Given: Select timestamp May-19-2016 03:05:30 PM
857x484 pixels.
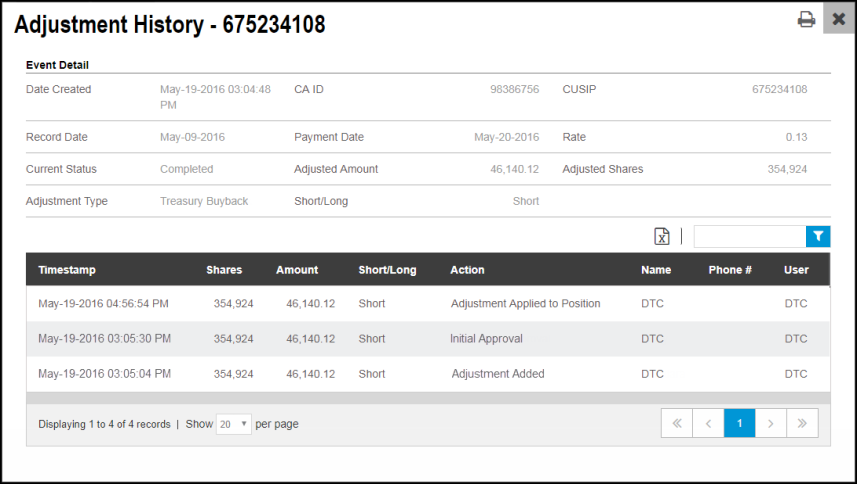Looking at the screenshot, I should [x=104, y=339].
